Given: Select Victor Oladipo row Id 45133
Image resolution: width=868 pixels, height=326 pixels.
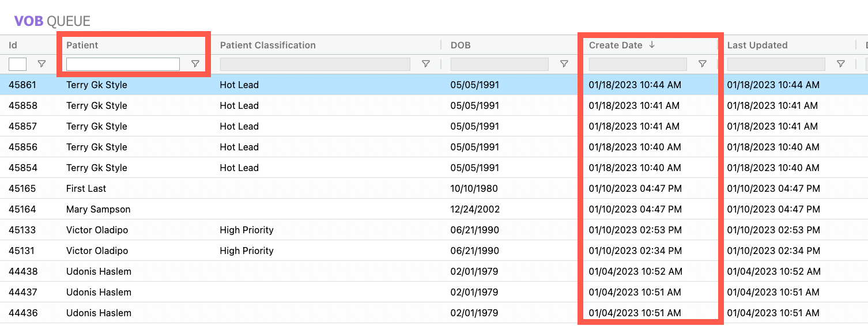Looking at the screenshot, I should coord(22,230).
